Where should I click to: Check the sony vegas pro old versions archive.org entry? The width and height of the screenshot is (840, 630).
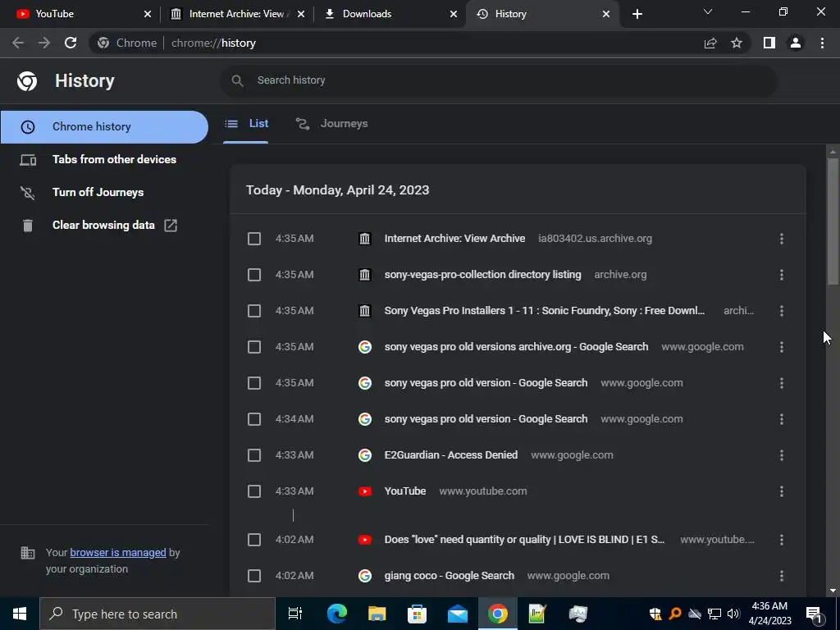[254, 347]
